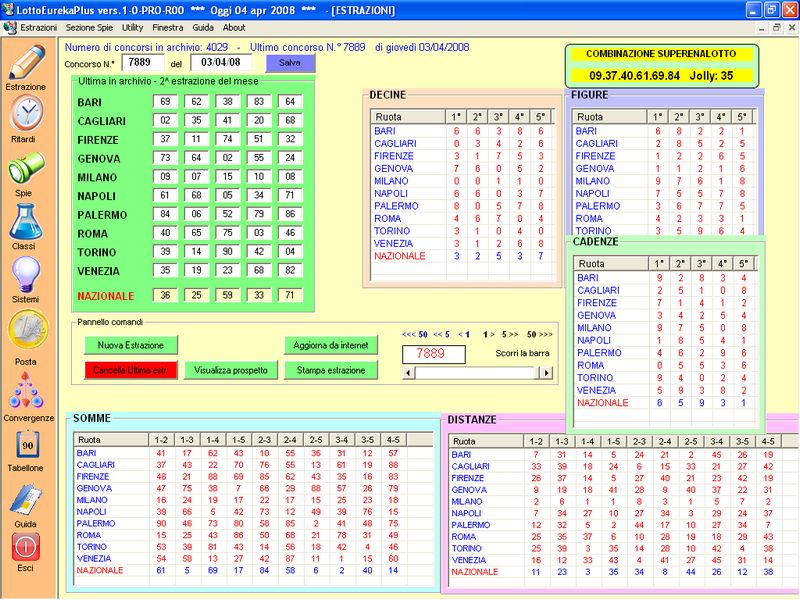The height and width of the screenshot is (600, 800).
Task: Open the About menu
Action: pyautogui.click(x=234, y=28)
